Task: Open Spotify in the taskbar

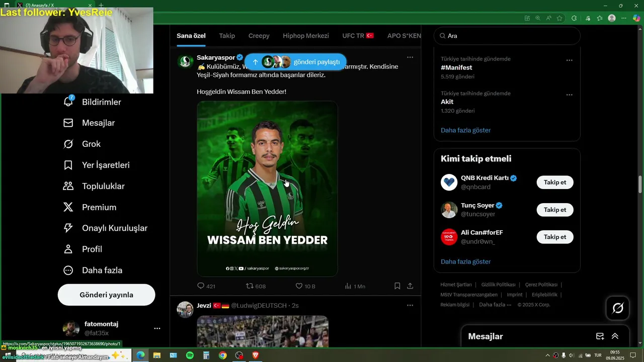Action: (190, 355)
